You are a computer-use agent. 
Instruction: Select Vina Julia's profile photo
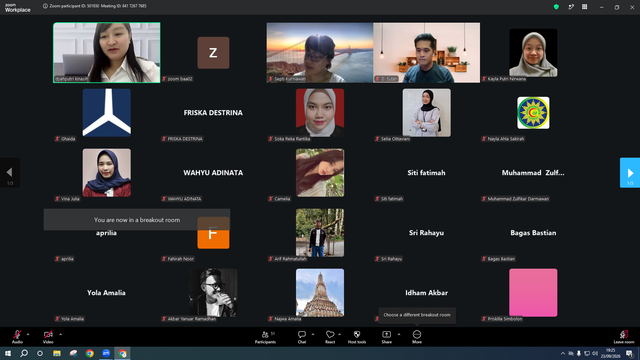coord(107,173)
